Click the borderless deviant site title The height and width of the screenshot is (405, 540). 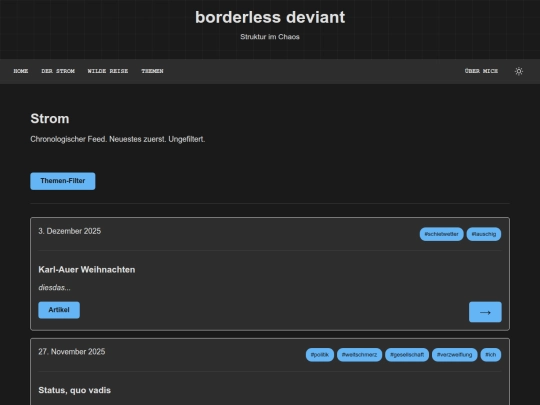pyautogui.click(x=270, y=17)
